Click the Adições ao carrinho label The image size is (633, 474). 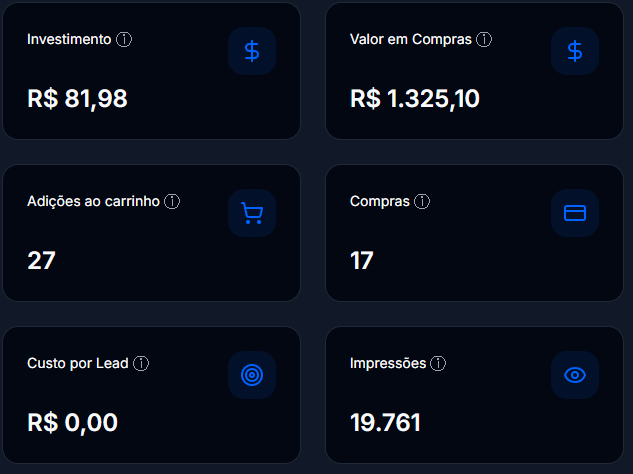(x=93, y=202)
